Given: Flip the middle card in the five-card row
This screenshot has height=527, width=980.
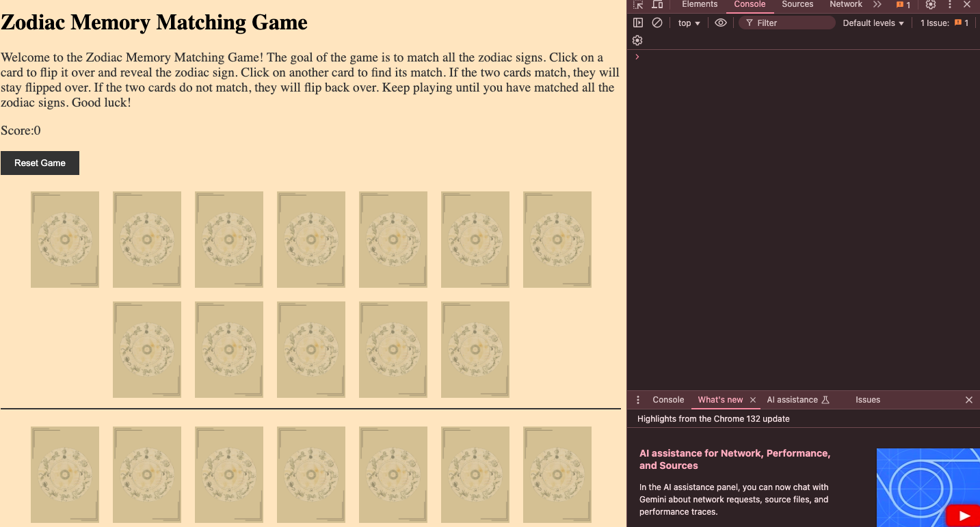Looking at the screenshot, I should (x=311, y=349).
